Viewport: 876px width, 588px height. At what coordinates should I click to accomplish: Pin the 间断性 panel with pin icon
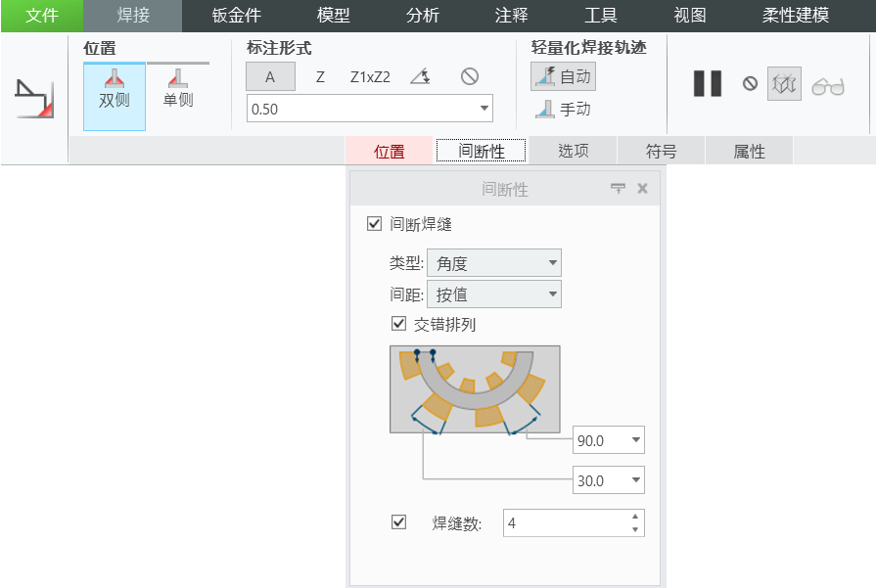click(618, 188)
